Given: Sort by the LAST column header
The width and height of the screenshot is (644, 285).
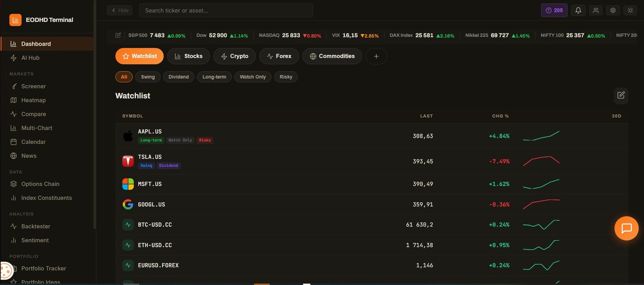Looking at the screenshot, I should coord(426,116).
